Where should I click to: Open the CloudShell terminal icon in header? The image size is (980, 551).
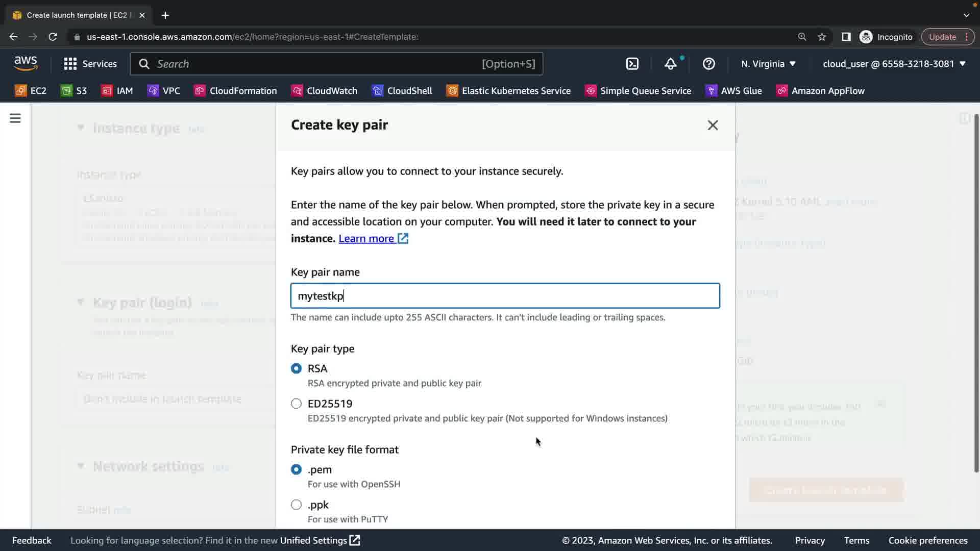(x=632, y=64)
